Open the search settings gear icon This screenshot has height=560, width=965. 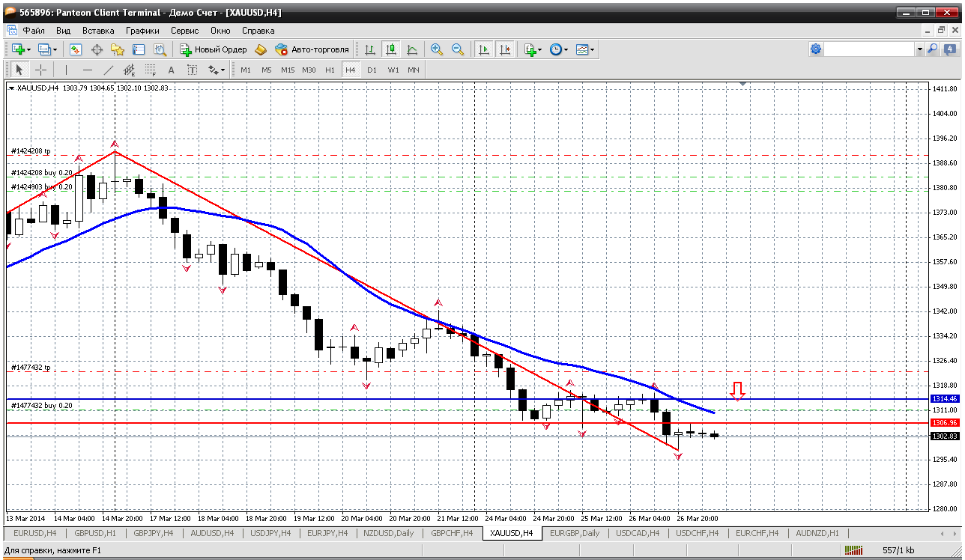tap(816, 49)
